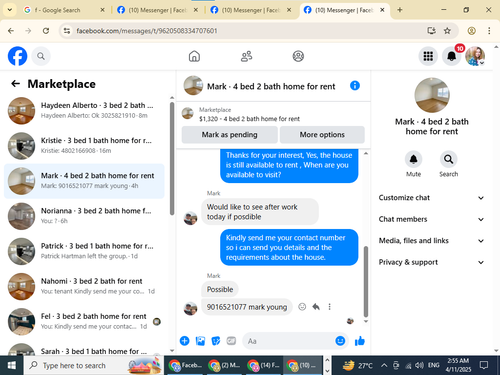Search in conversation using magnifier icon

(x=448, y=159)
